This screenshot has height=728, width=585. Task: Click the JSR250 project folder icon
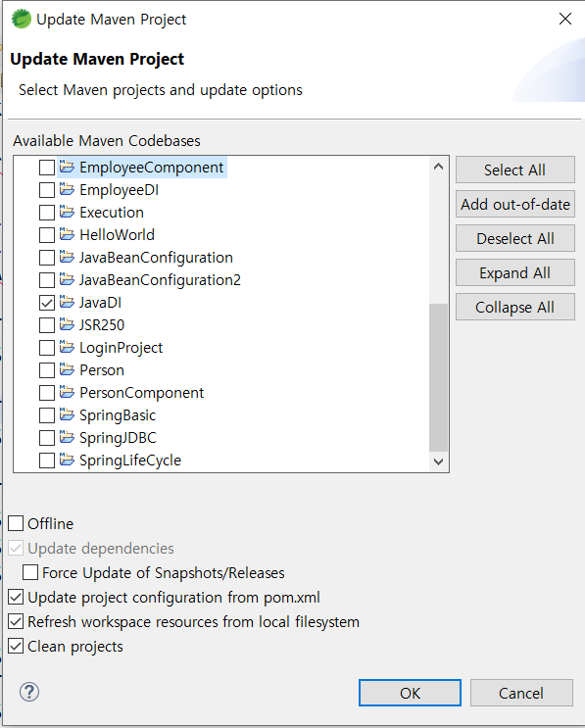[67, 324]
